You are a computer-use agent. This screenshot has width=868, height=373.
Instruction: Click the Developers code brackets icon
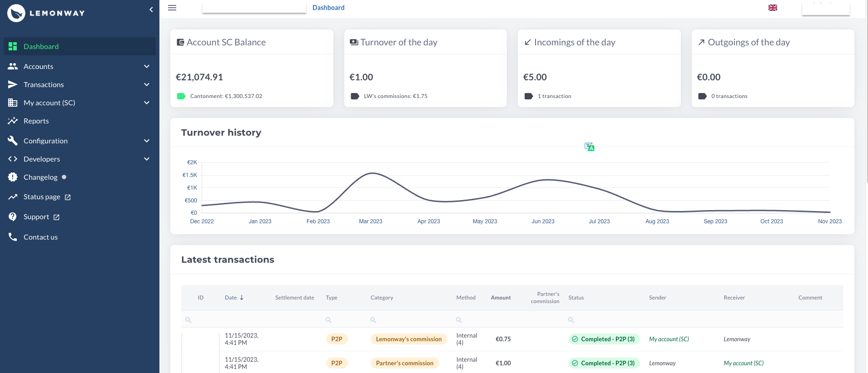point(13,159)
